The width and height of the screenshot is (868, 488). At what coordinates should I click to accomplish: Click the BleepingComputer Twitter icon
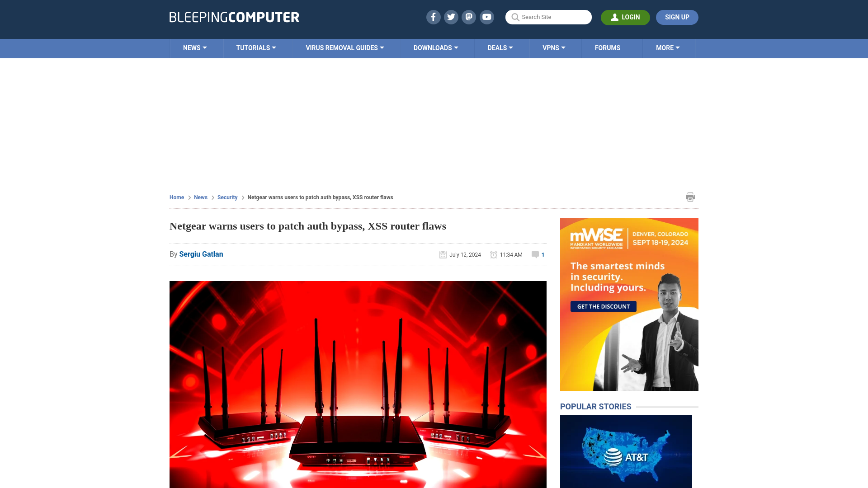pyautogui.click(x=451, y=17)
